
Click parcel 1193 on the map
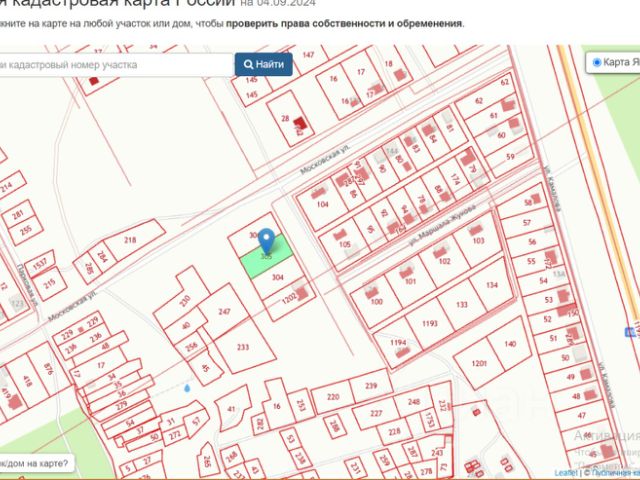pos(430,323)
